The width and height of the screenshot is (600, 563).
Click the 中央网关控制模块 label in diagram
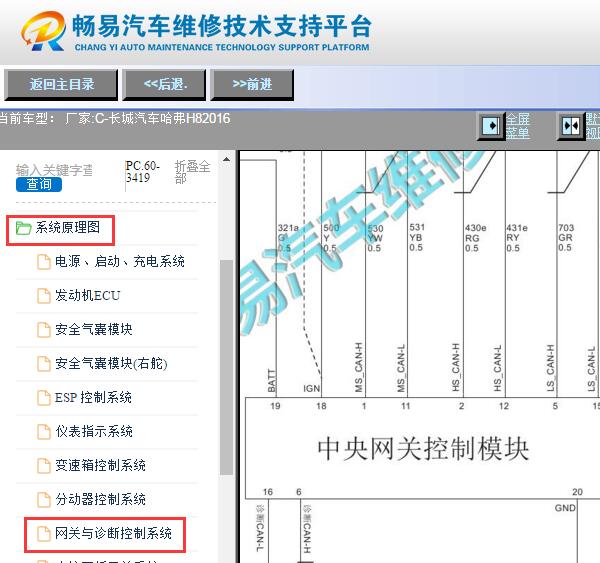pyautogui.click(x=423, y=449)
